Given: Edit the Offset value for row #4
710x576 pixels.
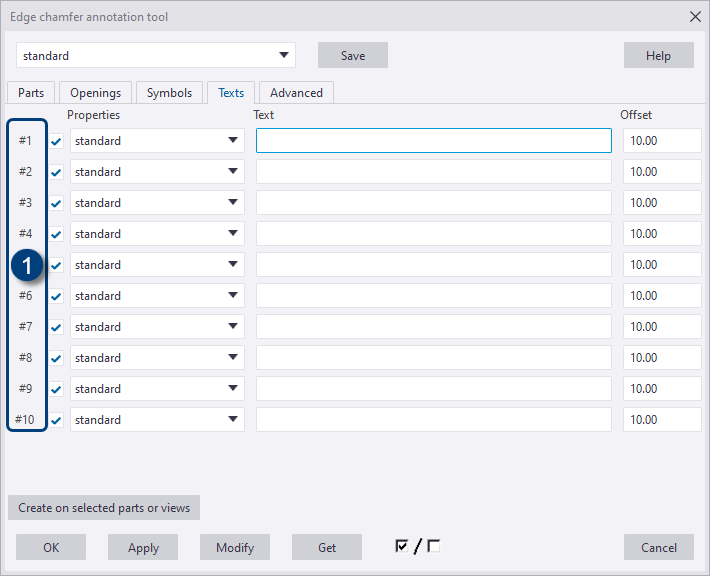Looking at the screenshot, I should 662,234.
